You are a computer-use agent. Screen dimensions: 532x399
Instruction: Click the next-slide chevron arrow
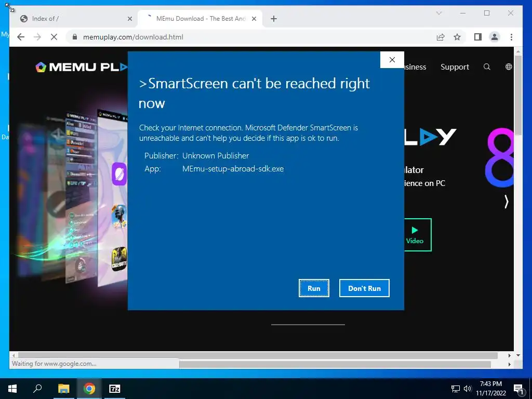click(x=506, y=202)
